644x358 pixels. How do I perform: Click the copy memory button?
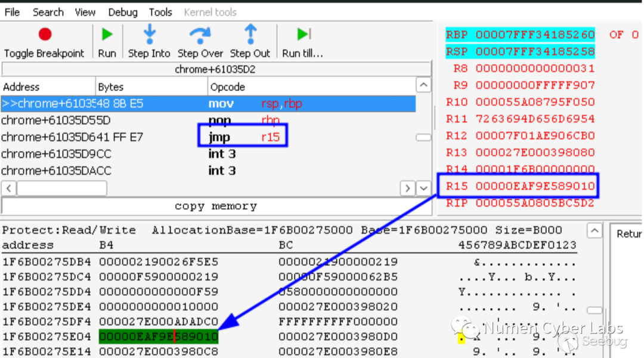click(x=215, y=206)
